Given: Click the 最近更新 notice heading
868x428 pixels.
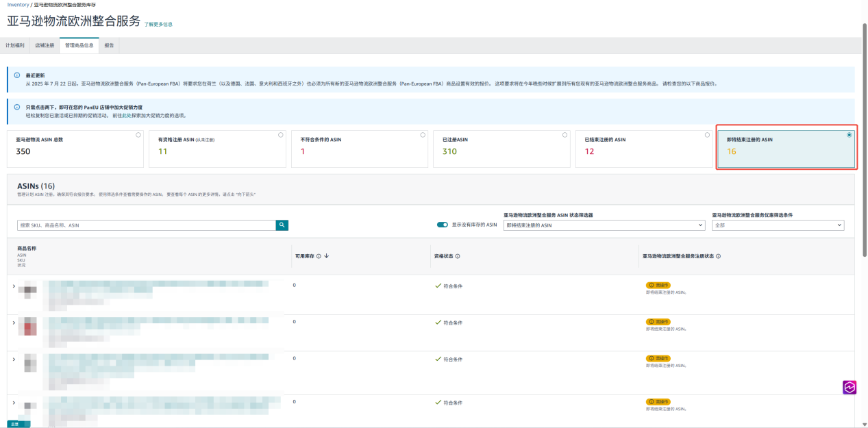Looking at the screenshot, I should tap(35, 75).
